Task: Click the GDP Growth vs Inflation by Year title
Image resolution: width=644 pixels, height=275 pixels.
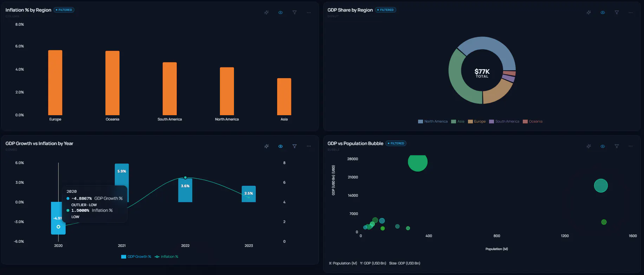Action: pos(39,143)
